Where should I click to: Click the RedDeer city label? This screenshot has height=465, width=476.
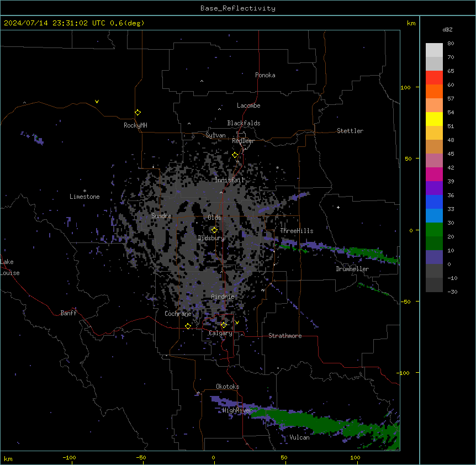point(243,141)
